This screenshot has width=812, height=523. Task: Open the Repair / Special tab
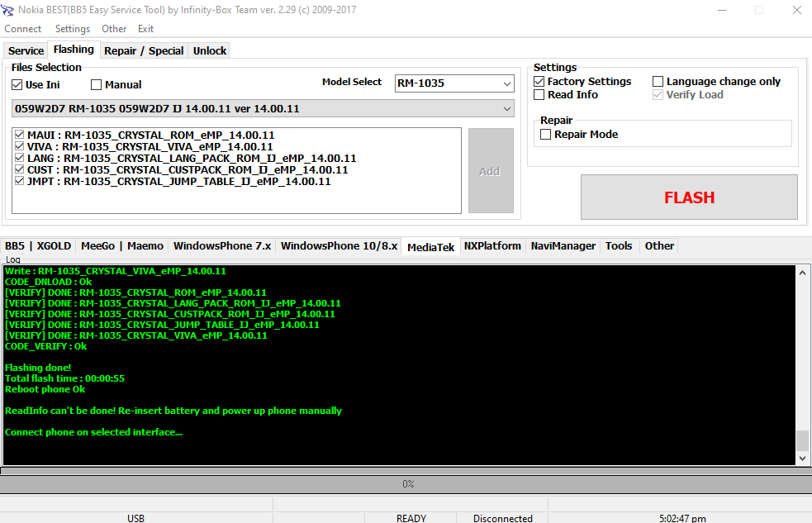[144, 50]
